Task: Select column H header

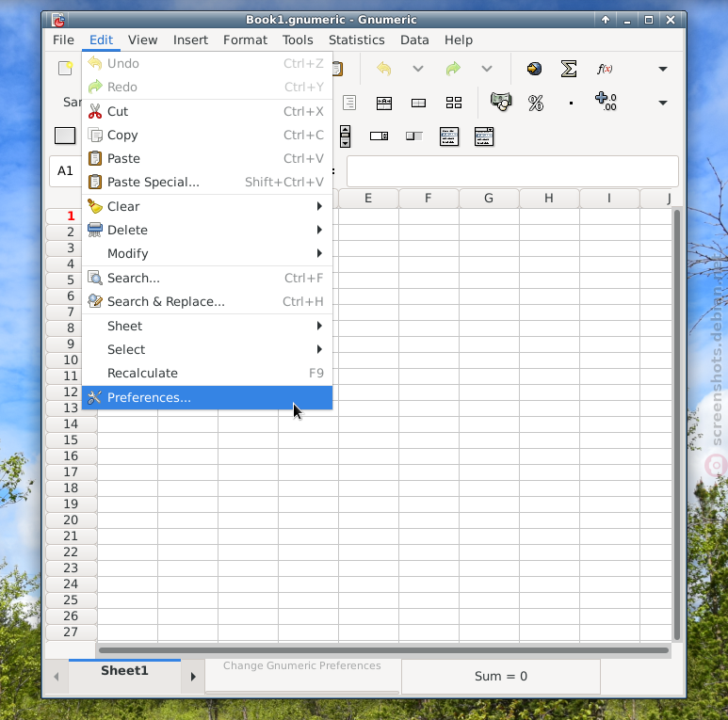Action: coord(549,199)
